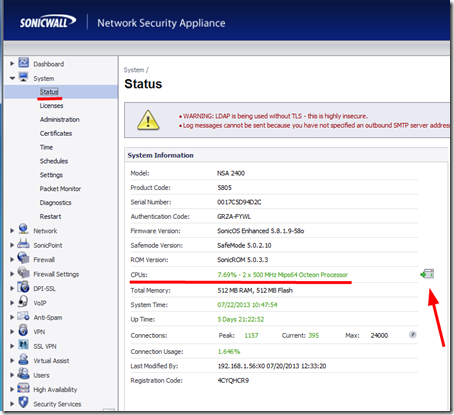Open the Certificates page
The image size is (454, 415).
click(56, 133)
